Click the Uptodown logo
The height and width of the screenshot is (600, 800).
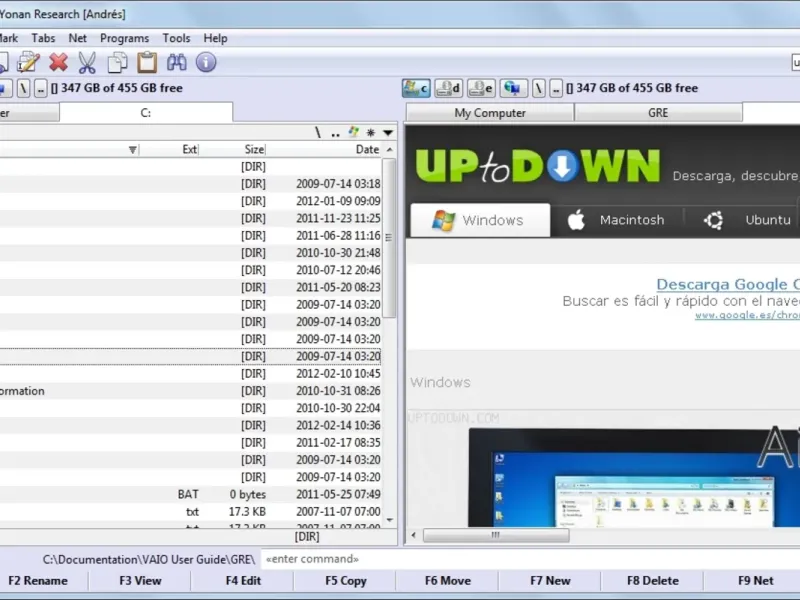coord(538,166)
